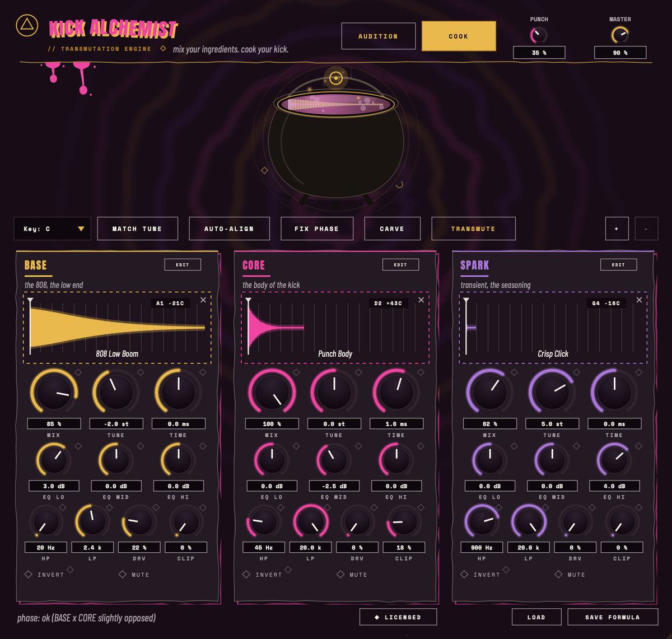Open the Key: C dropdown

tap(53, 228)
